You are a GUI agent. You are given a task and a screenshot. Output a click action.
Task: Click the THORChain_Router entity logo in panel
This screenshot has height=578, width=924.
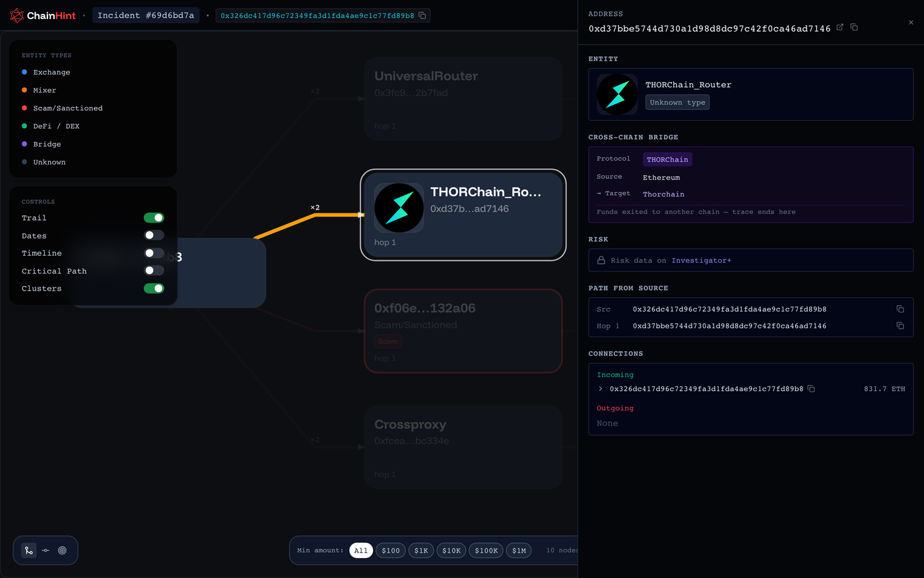tap(617, 94)
